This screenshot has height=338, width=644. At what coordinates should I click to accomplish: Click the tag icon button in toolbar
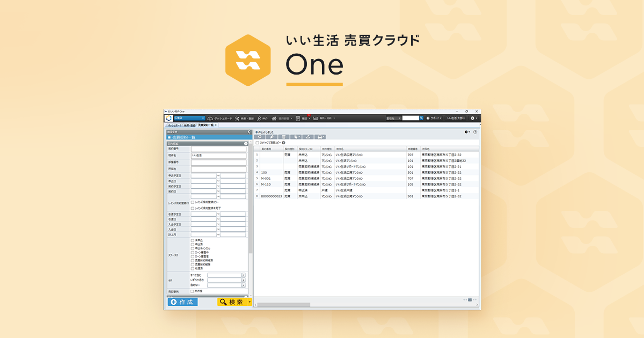point(296,137)
